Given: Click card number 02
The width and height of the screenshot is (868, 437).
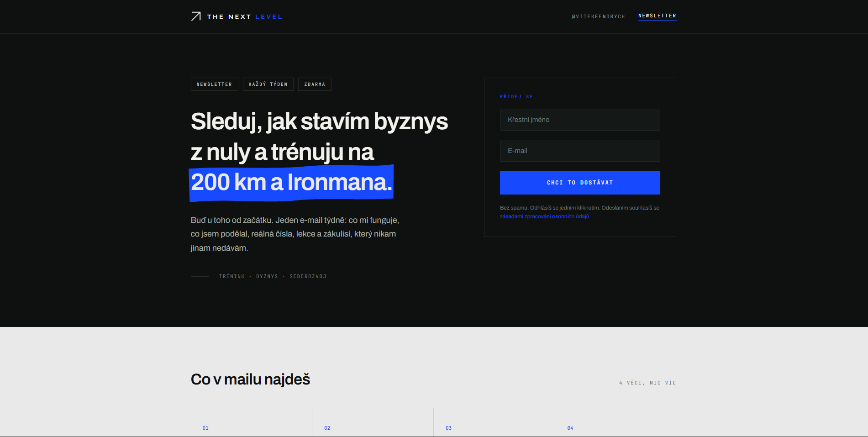Looking at the screenshot, I should click(x=327, y=428).
